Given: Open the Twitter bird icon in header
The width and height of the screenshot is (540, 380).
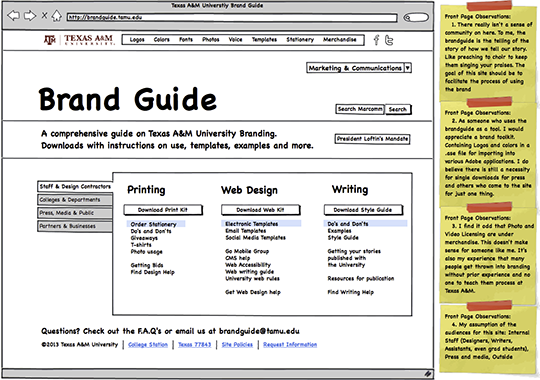Looking at the screenshot, I should click(x=389, y=40).
